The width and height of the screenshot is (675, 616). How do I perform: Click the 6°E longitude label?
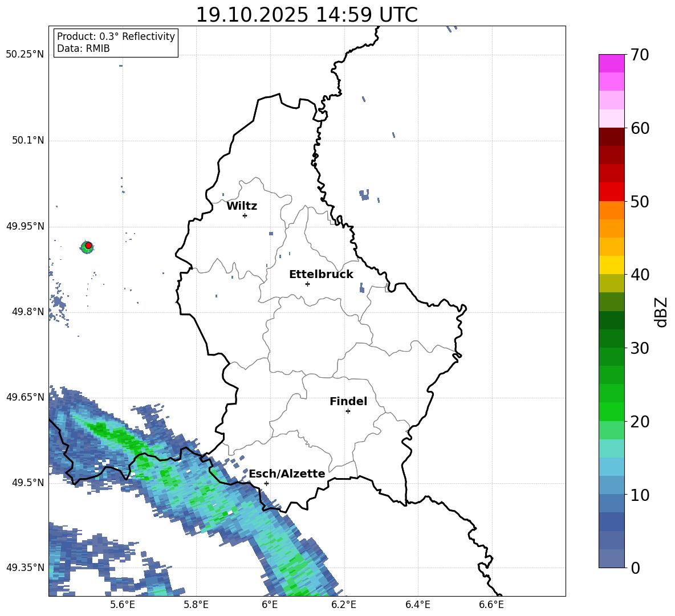(270, 605)
